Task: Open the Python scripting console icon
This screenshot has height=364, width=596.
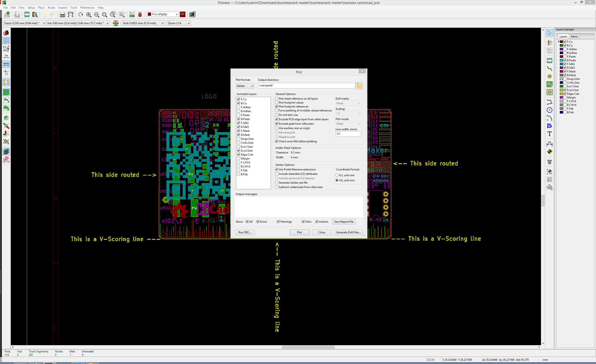Action: point(192,14)
